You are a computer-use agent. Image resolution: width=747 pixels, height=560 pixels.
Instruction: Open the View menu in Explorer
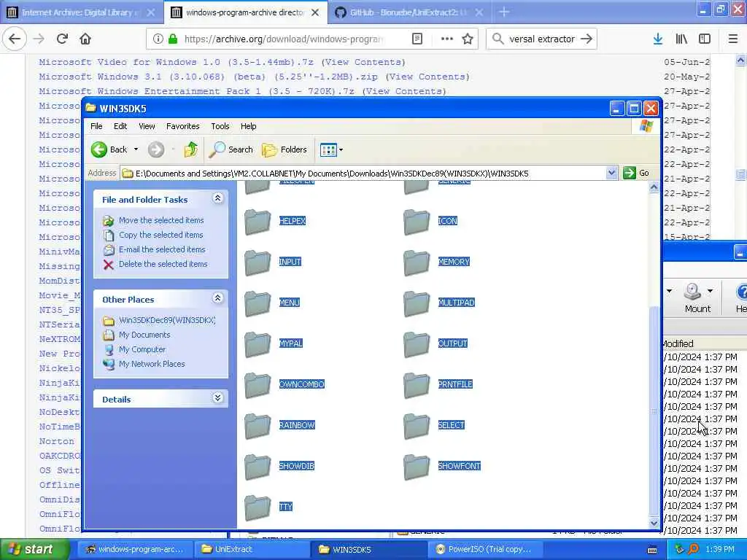[x=147, y=126]
